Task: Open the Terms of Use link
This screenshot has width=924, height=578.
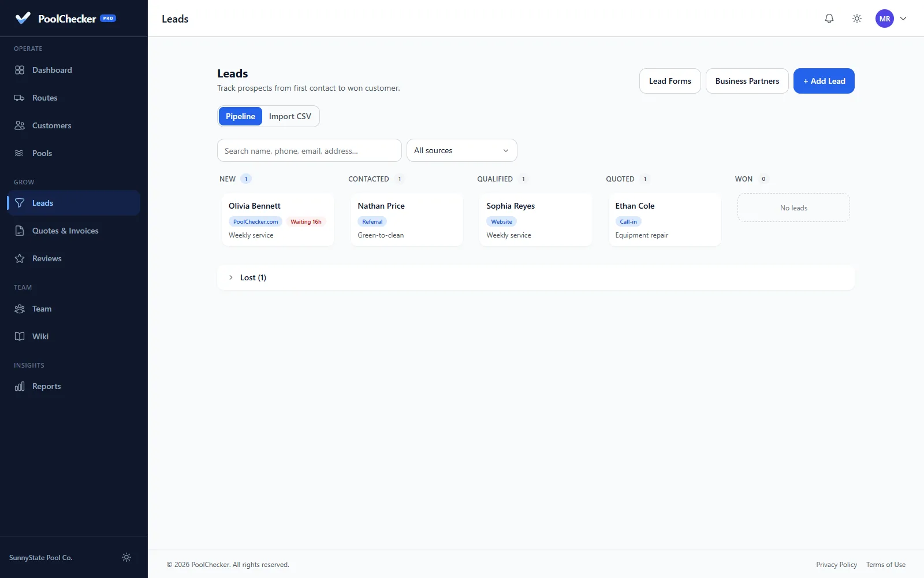Action: click(x=886, y=565)
